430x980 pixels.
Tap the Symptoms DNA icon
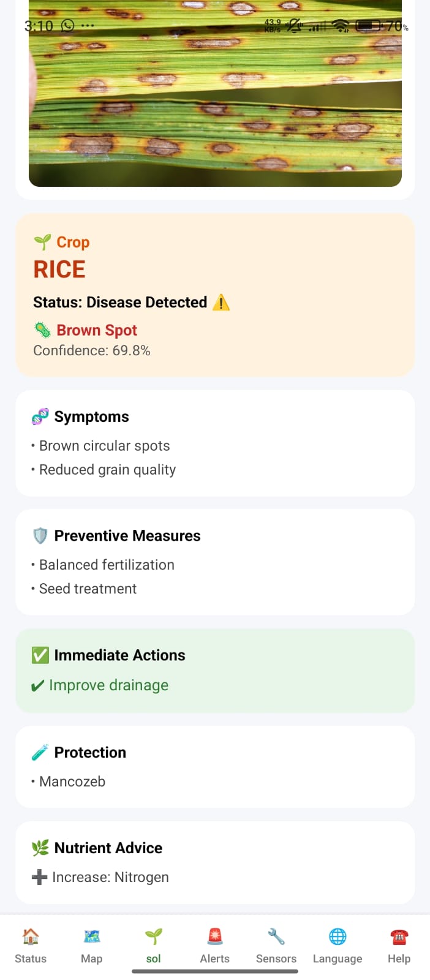40,417
